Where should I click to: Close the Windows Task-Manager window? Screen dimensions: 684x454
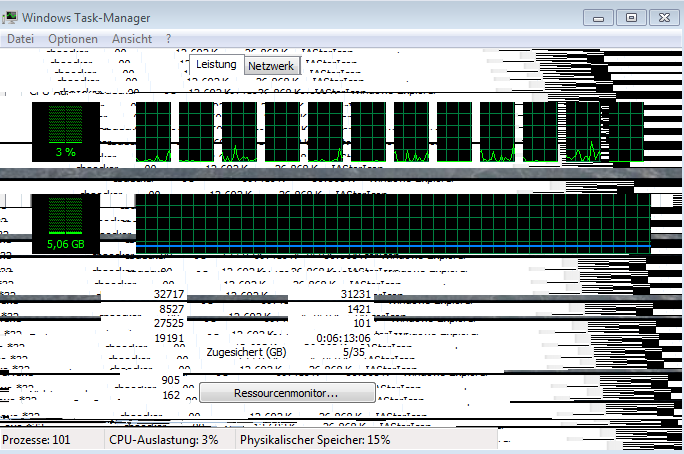pos(664,18)
